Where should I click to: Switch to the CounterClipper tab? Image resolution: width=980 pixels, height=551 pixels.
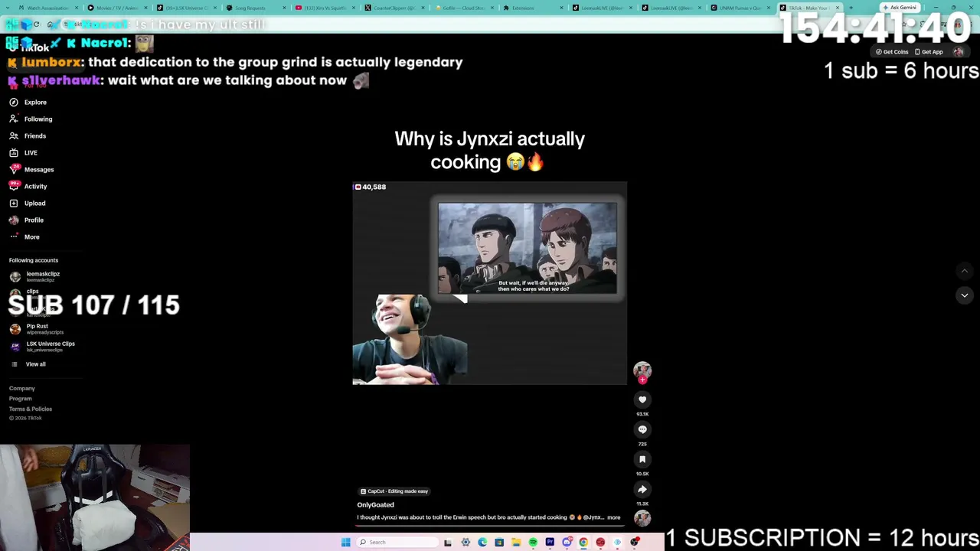pos(394,8)
